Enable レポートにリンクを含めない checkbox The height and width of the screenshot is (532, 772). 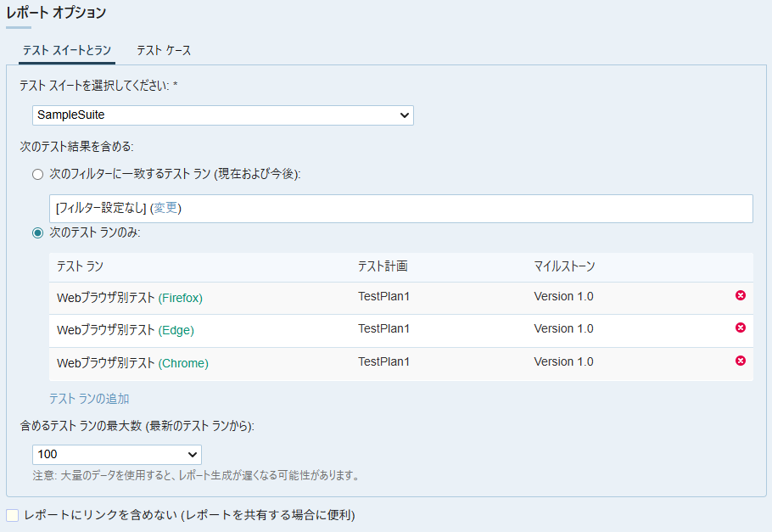[x=12, y=515]
